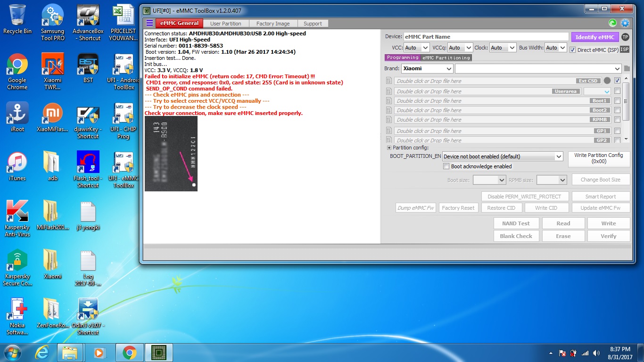Viewport: 644px width, 362px height.
Task: Open the iTunes desktop icon
Action: pyautogui.click(x=17, y=166)
